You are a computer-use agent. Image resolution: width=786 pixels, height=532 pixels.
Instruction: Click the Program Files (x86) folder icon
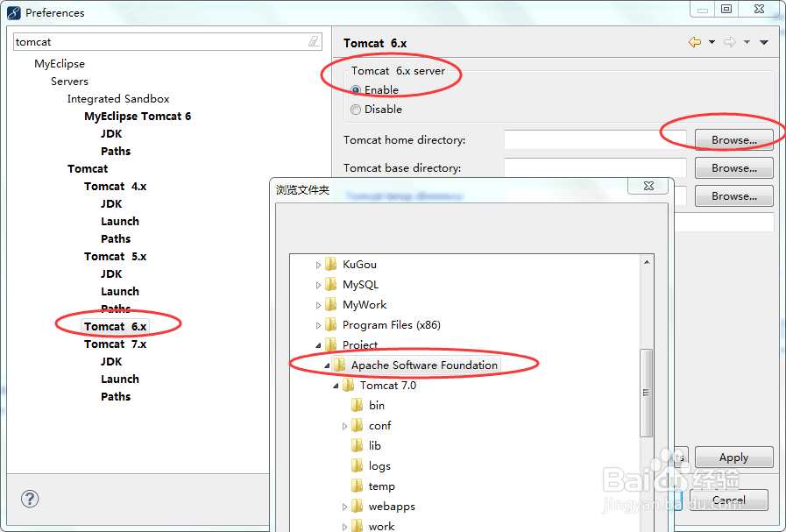point(331,325)
